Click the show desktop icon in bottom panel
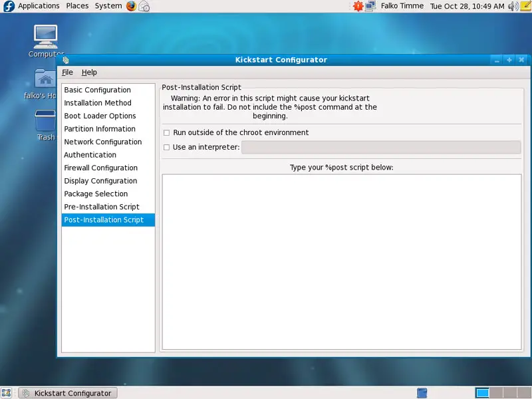This screenshot has height=399, width=532. click(x=7, y=393)
